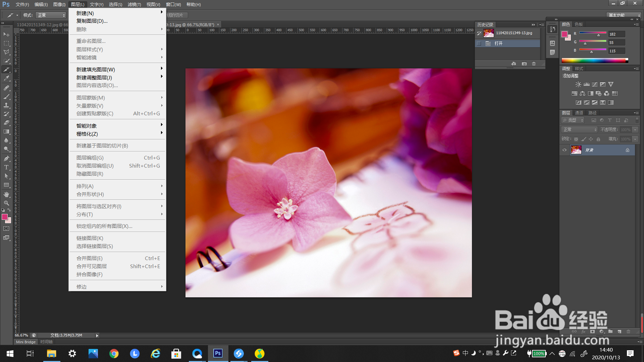
Task: Select the Clone Stamp tool
Action: pyautogui.click(x=6, y=105)
